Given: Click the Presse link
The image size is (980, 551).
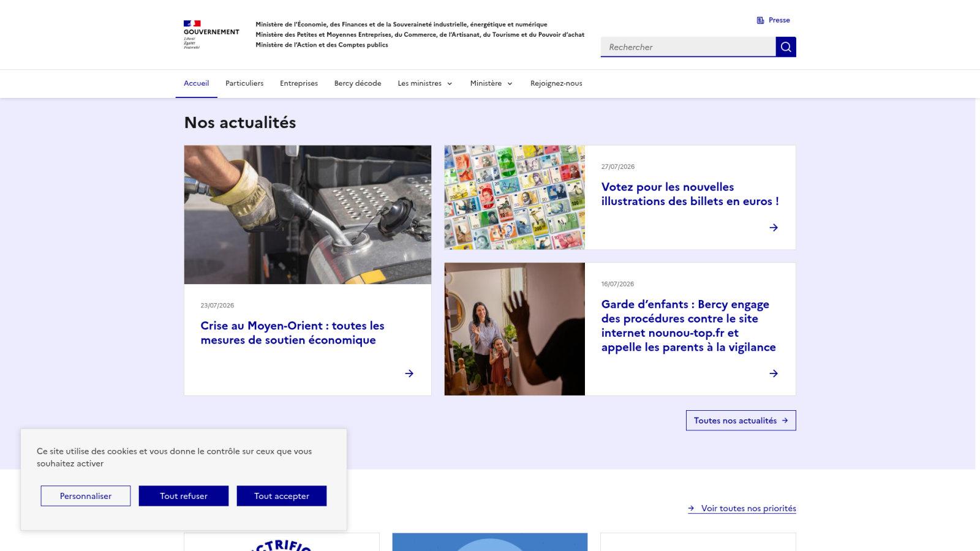Looking at the screenshot, I should 774,20.
